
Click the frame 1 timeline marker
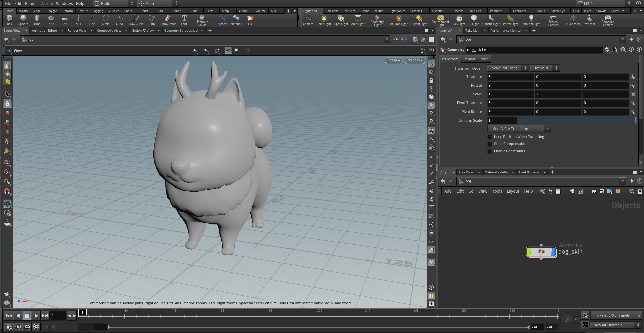pyautogui.click(x=83, y=312)
